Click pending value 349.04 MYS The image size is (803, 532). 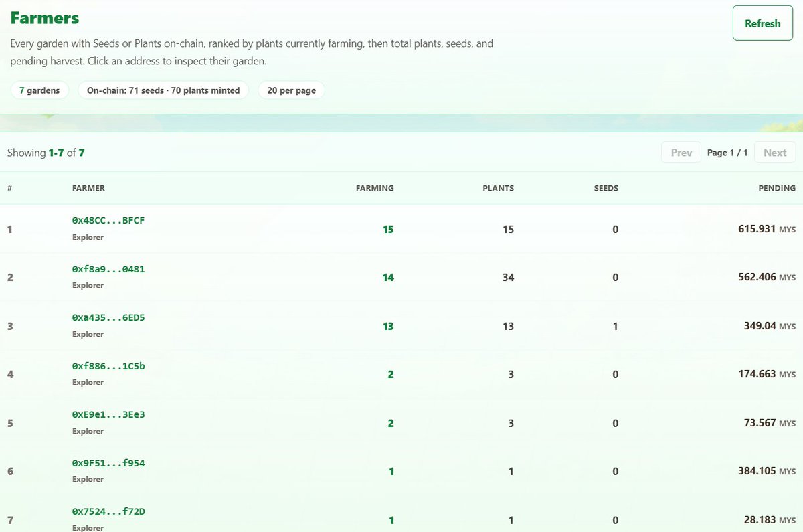coord(770,326)
